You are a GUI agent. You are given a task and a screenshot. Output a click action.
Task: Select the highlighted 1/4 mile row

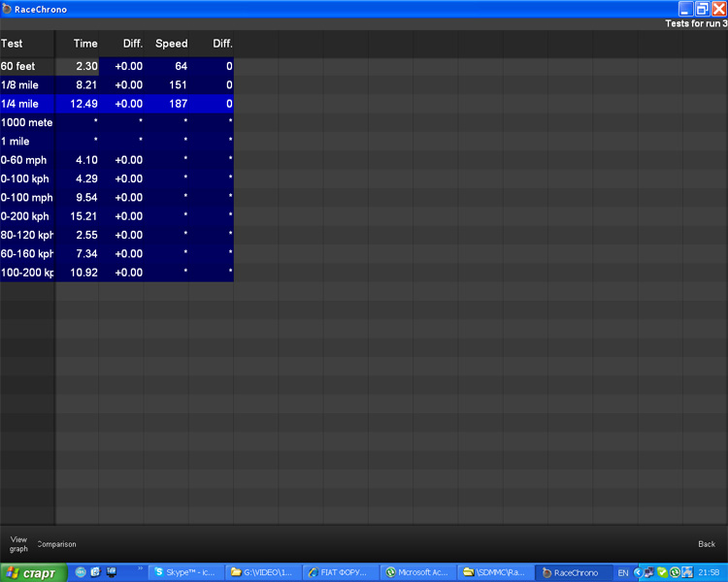26,104
